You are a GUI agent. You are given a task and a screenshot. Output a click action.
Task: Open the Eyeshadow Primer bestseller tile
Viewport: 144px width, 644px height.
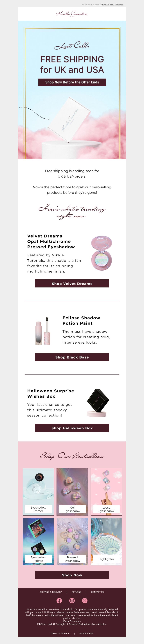pyautogui.click(x=38, y=491)
